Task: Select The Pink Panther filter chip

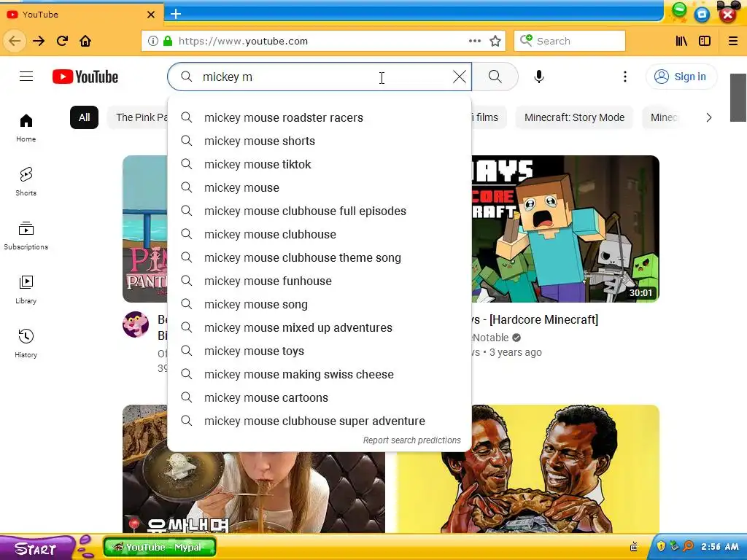Action: click(138, 117)
